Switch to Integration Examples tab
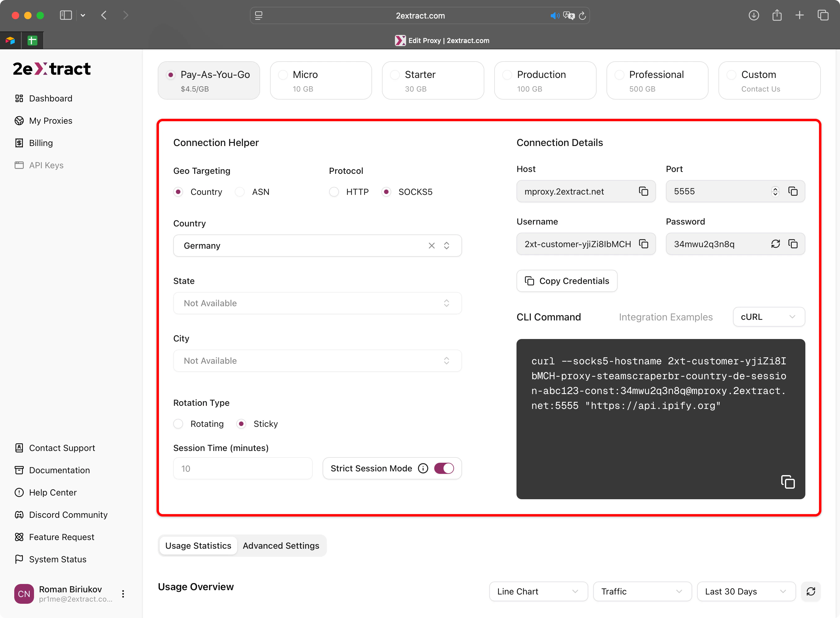The height and width of the screenshot is (618, 840). [x=665, y=317]
